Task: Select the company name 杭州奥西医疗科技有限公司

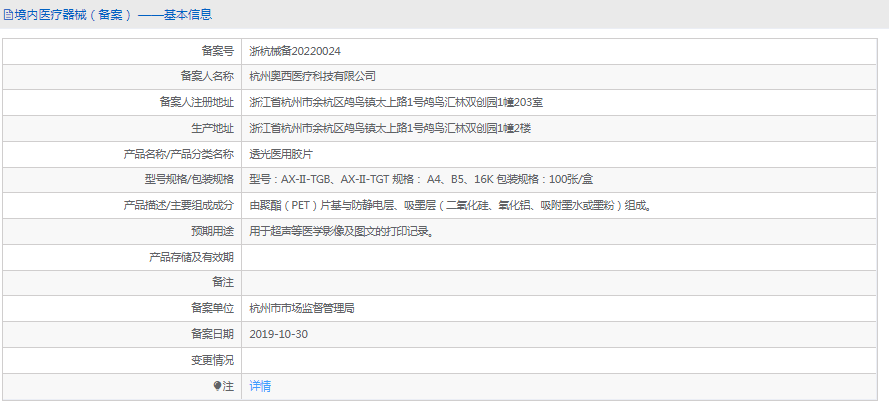Action: 312,76
